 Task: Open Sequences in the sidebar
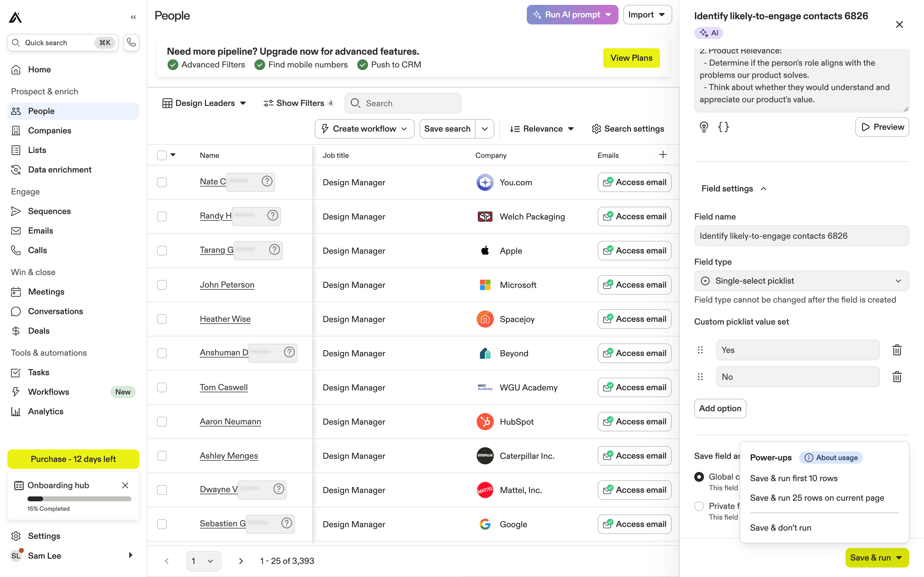click(49, 211)
